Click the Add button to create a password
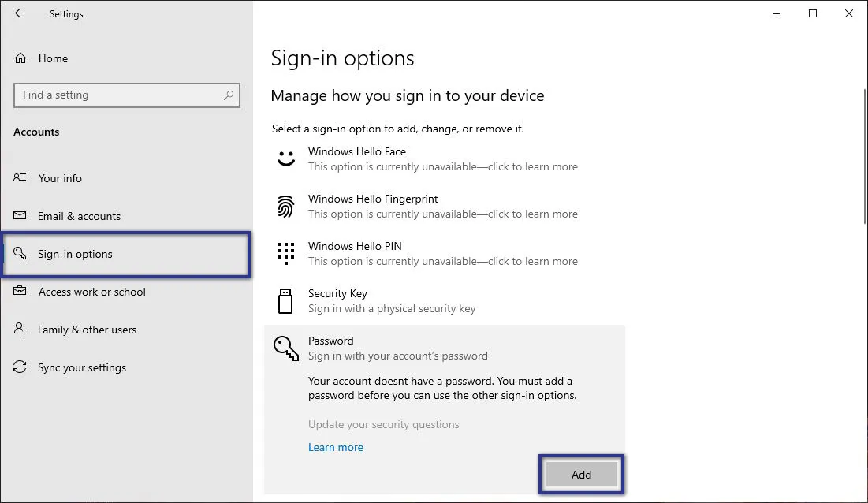The width and height of the screenshot is (868, 503). pyautogui.click(x=581, y=475)
